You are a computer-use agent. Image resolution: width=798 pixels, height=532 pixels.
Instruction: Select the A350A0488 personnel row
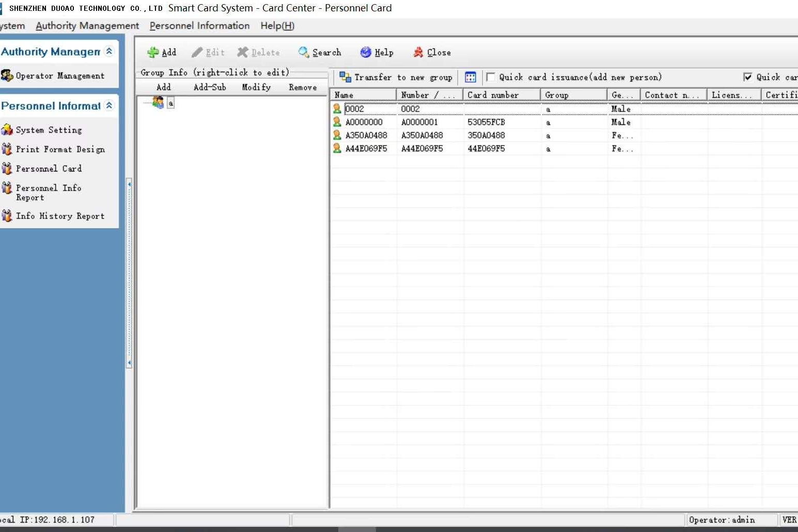tap(366, 135)
